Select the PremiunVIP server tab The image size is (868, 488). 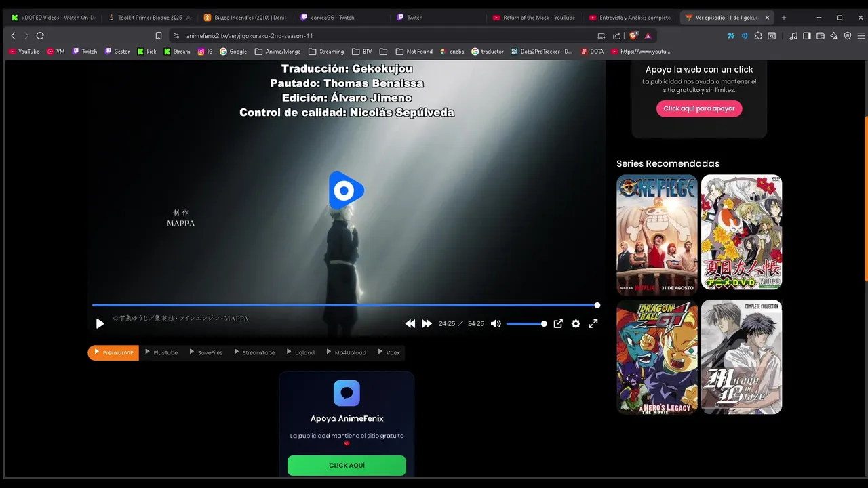coord(113,352)
